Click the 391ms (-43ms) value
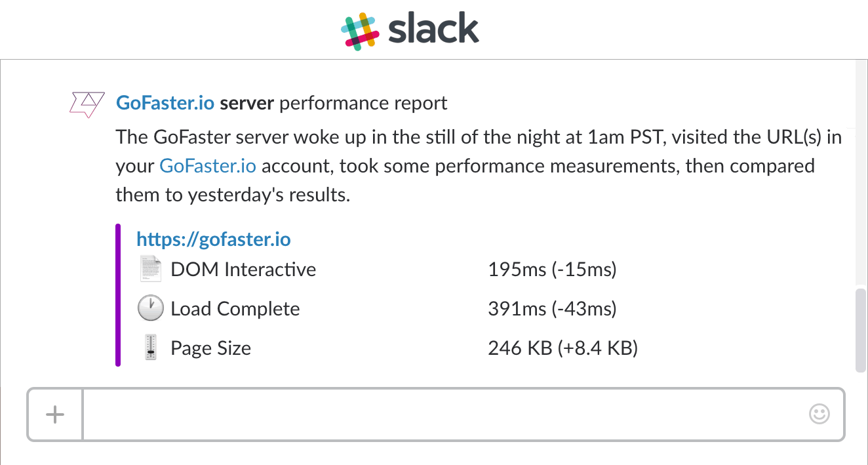The image size is (868, 465). pyautogui.click(x=552, y=309)
